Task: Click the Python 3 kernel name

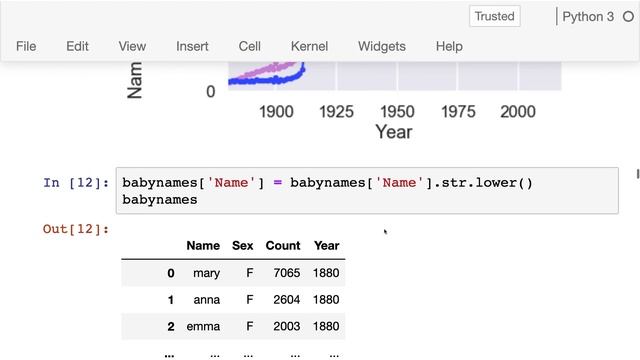Action: pos(588,17)
